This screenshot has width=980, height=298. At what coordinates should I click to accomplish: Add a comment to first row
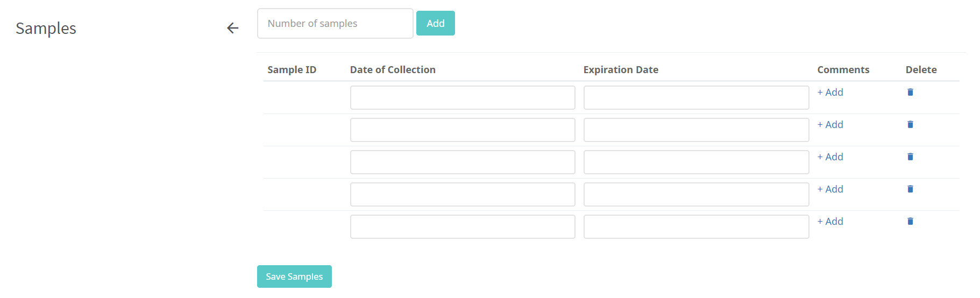[x=830, y=93]
